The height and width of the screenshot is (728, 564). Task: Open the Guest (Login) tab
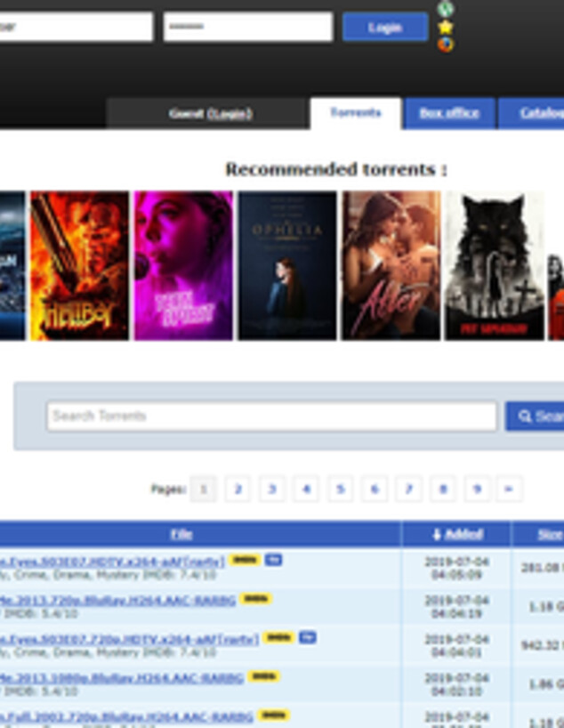210,113
